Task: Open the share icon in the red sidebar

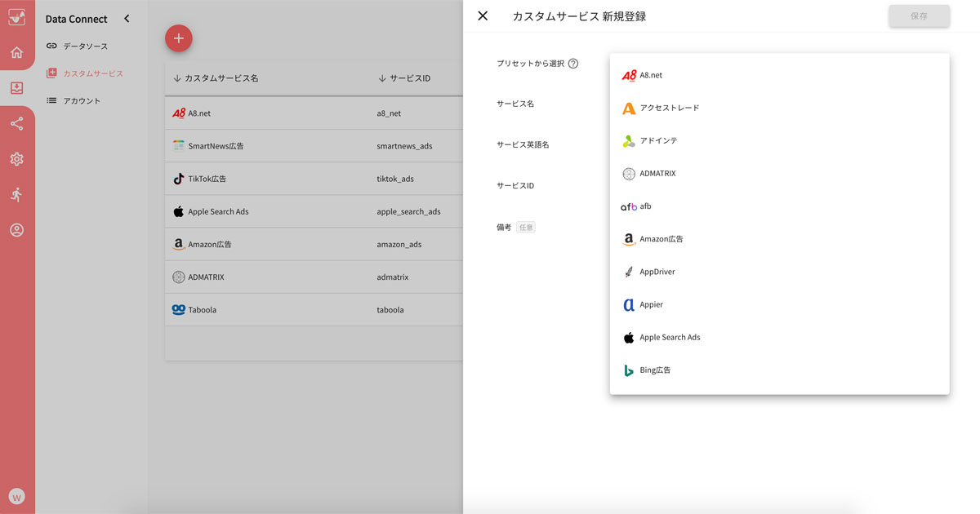Action: pos(16,124)
